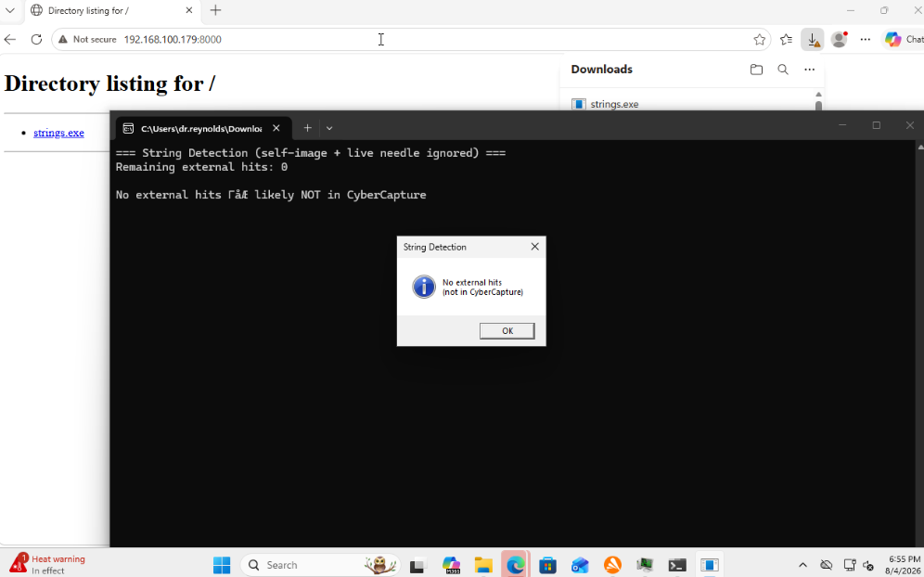
Task: Open the browser tab search chevron
Action: click(x=9, y=10)
